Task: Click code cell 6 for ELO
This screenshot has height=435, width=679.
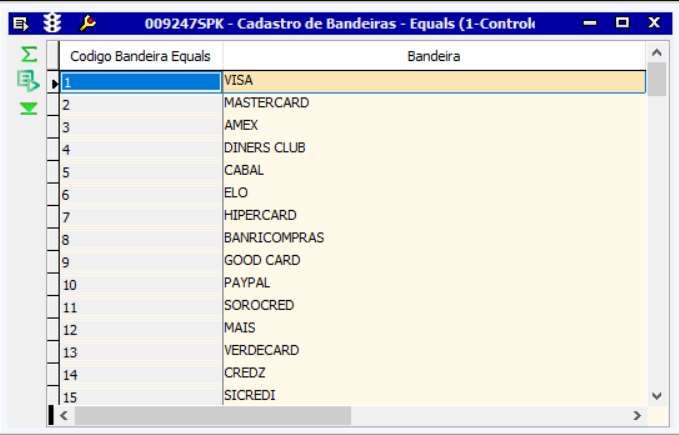Action: coord(141,194)
